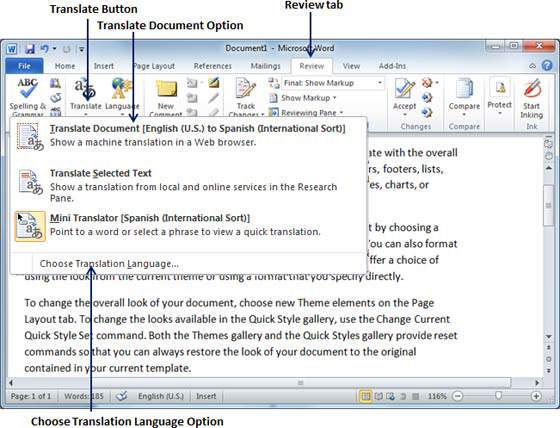Click the Undo arrow icon
560x428 pixels.
click(44, 48)
